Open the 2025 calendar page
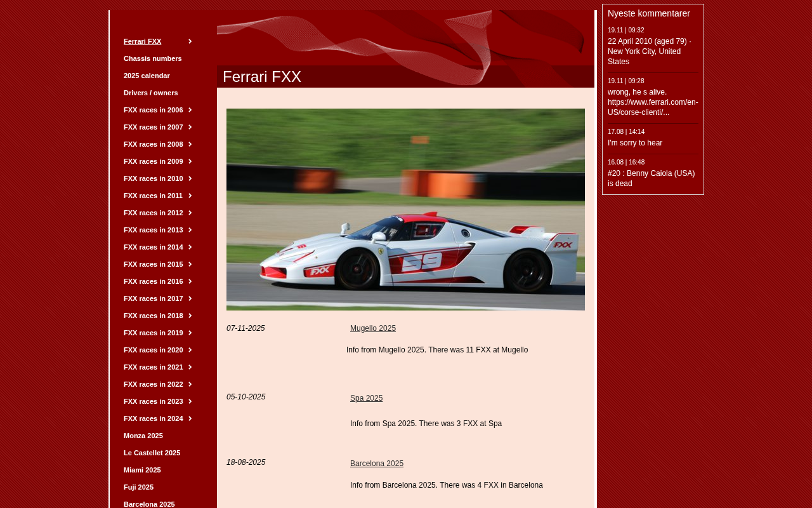This screenshot has height=508, width=812. point(147,76)
